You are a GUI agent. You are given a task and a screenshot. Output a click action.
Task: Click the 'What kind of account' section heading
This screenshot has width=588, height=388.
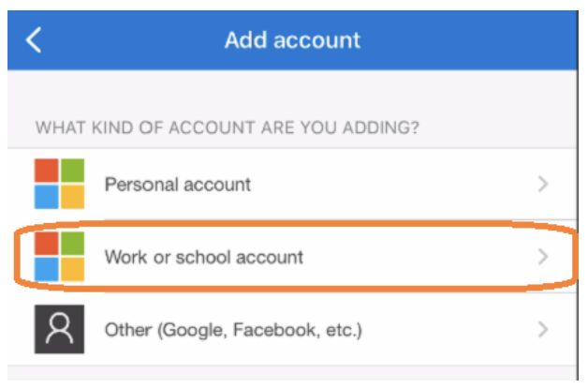point(227,127)
